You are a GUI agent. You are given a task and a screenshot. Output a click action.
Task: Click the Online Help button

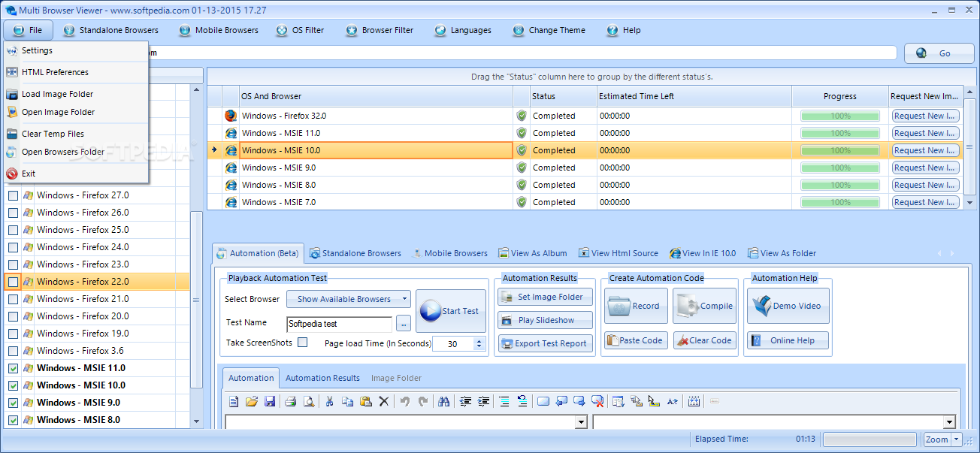[788, 340]
